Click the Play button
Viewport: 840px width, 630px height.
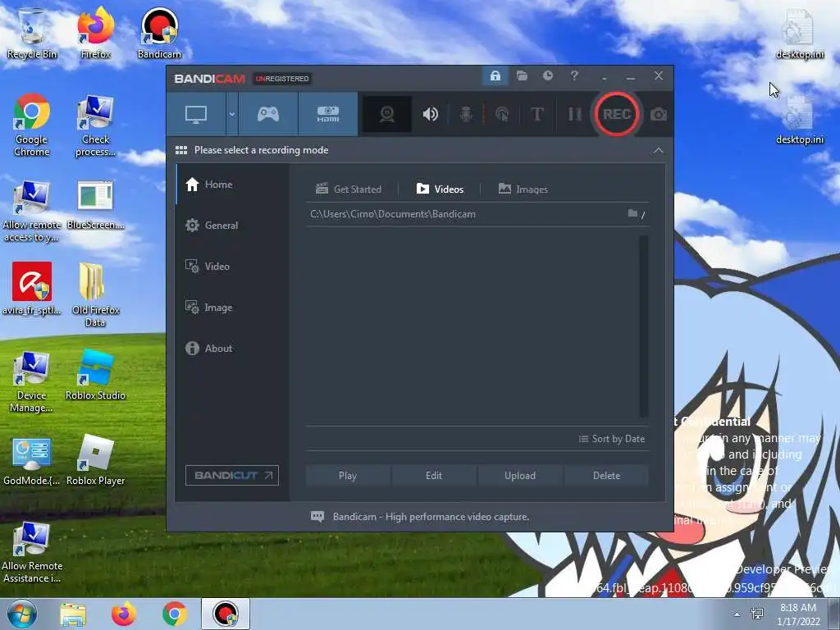click(348, 476)
